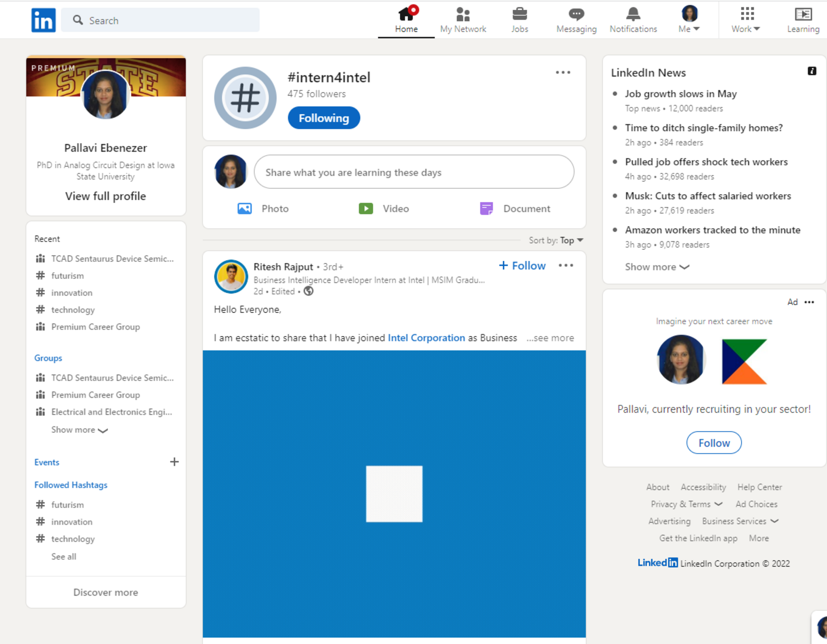Add new event with plus icon
This screenshot has width=827, height=644.
(x=174, y=462)
